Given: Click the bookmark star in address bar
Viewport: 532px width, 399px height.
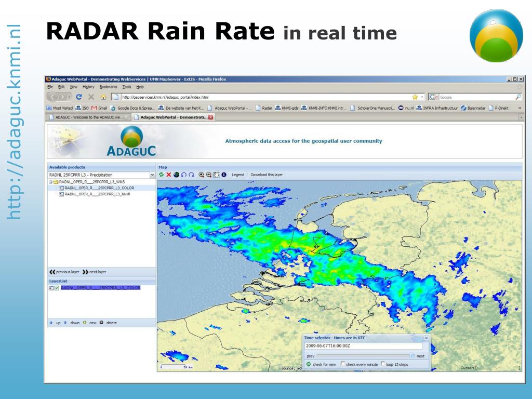Looking at the screenshot, I should click(415, 97).
